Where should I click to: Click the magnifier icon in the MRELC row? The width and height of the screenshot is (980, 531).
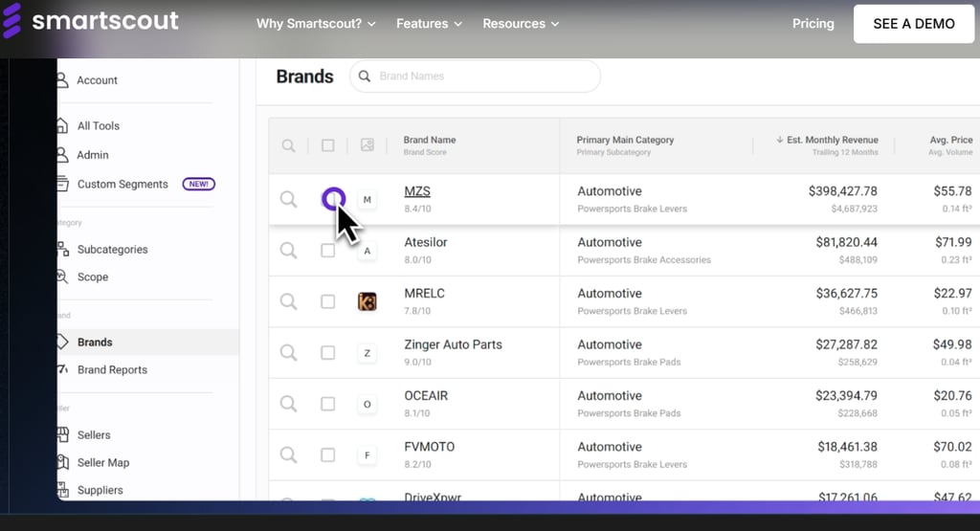[x=288, y=301]
